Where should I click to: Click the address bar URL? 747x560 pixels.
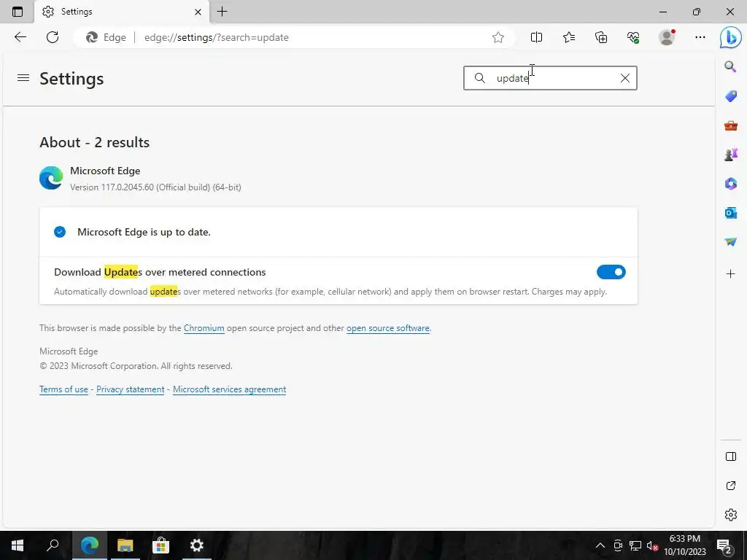click(216, 37)
